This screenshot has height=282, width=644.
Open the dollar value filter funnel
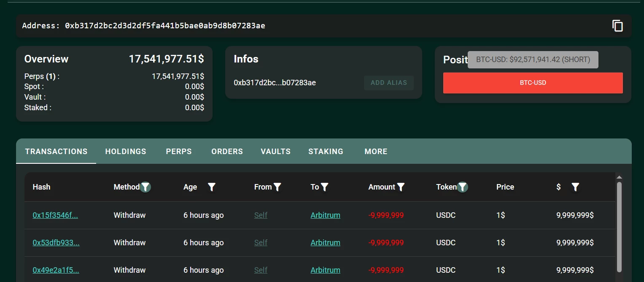click(x=575, y=187)
